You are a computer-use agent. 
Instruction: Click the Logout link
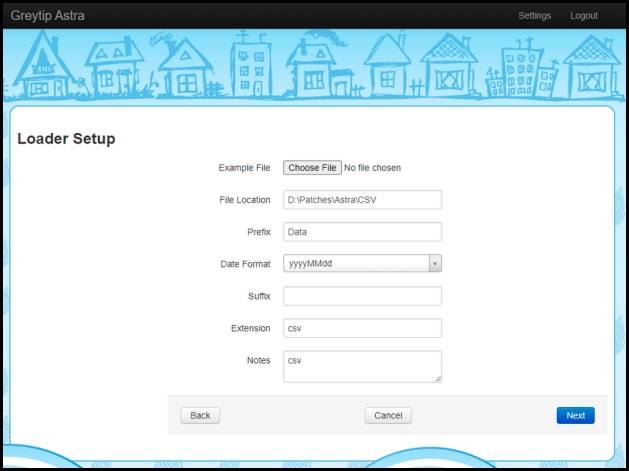[584, 16]
